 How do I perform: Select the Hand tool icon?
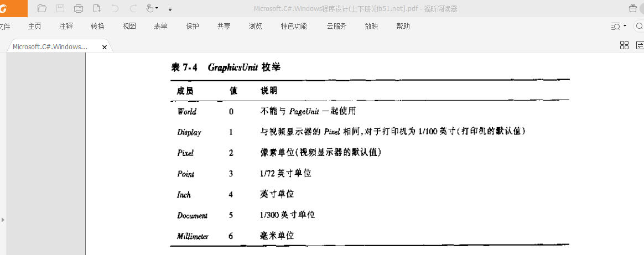(150, 8)
